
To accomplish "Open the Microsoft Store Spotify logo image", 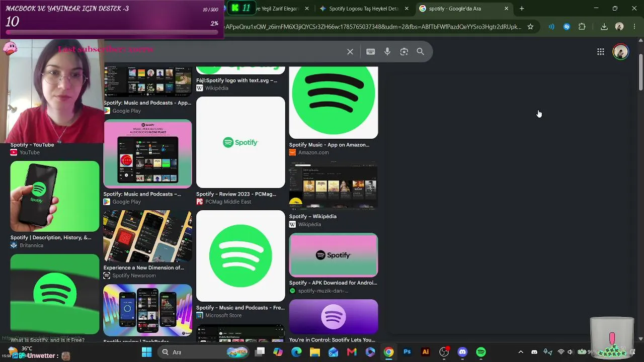I will point(240,256).
